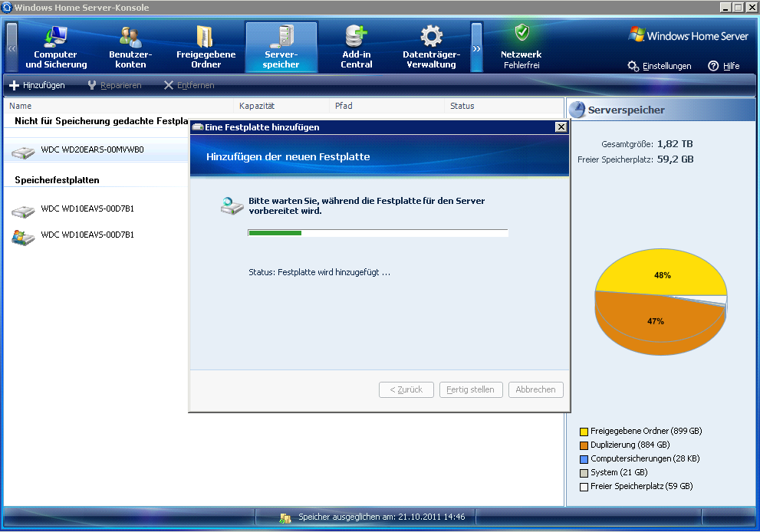Click the Freier Speicherplatz 59,2 GB value
Screen dimensions: 760x532
pos(675,159)
